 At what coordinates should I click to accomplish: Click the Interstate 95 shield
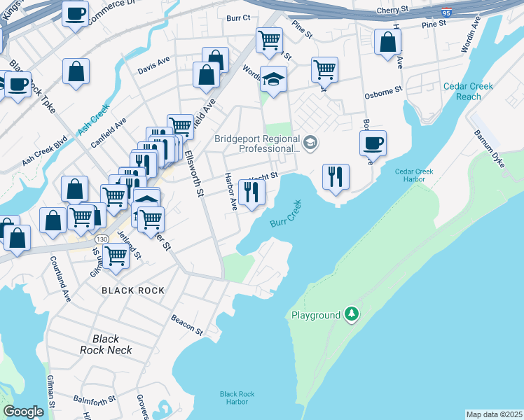point(446,13)
